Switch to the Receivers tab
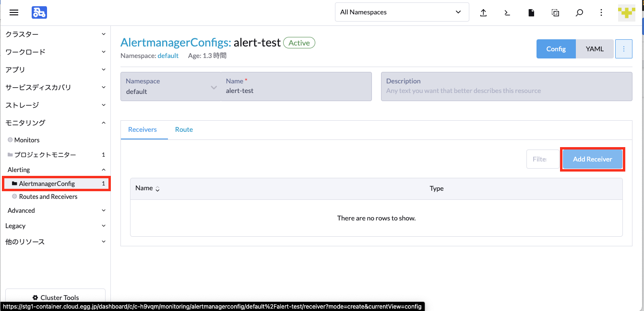The width and height of the screenshot is (644, 311). point(143,129)
